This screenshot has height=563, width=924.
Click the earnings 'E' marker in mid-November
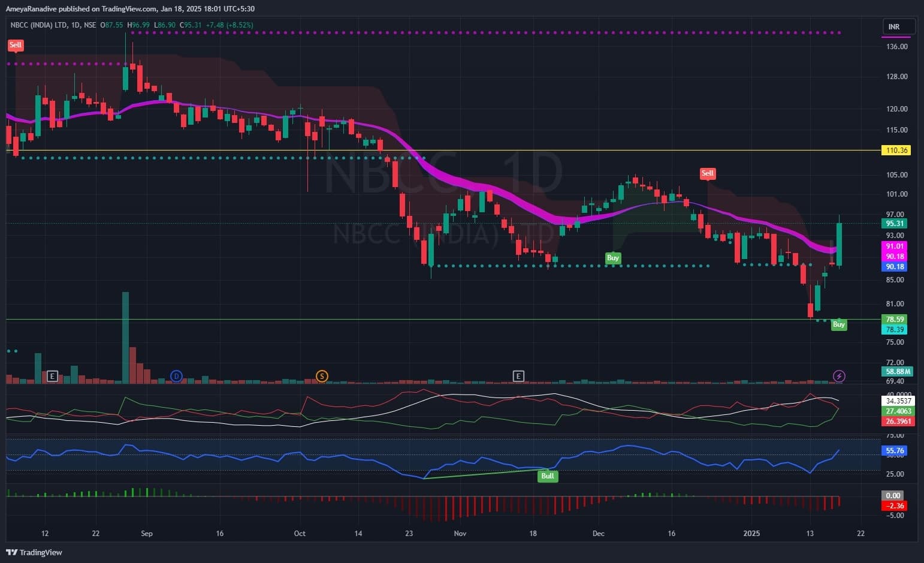(518, 377)
